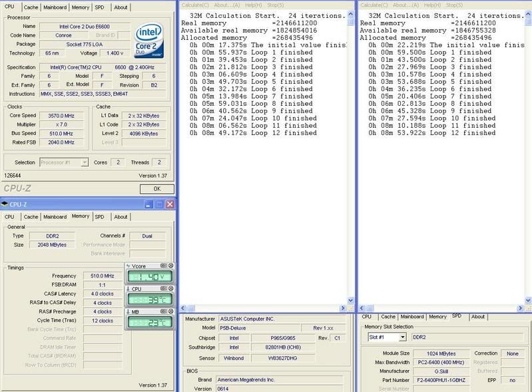The image size is (532, 392).
Task: Select SPD tab in the CPU-Z Memory window
Action: point(99,217)
